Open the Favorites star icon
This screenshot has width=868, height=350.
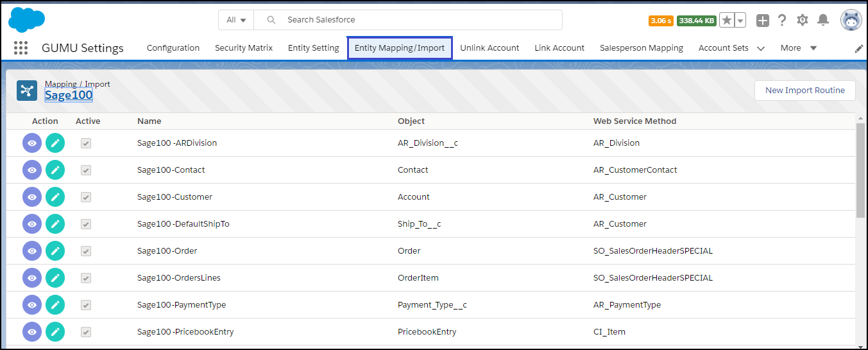coord(726,21)
